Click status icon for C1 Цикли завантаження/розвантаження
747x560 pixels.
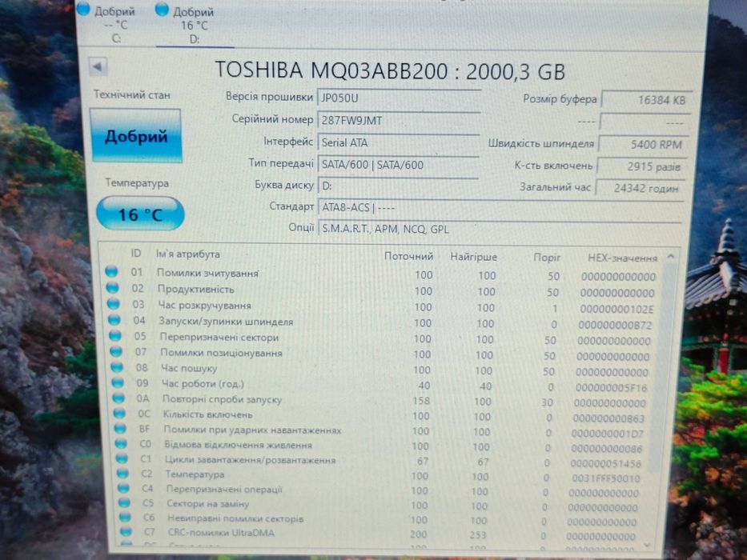[x=122, y=458]
